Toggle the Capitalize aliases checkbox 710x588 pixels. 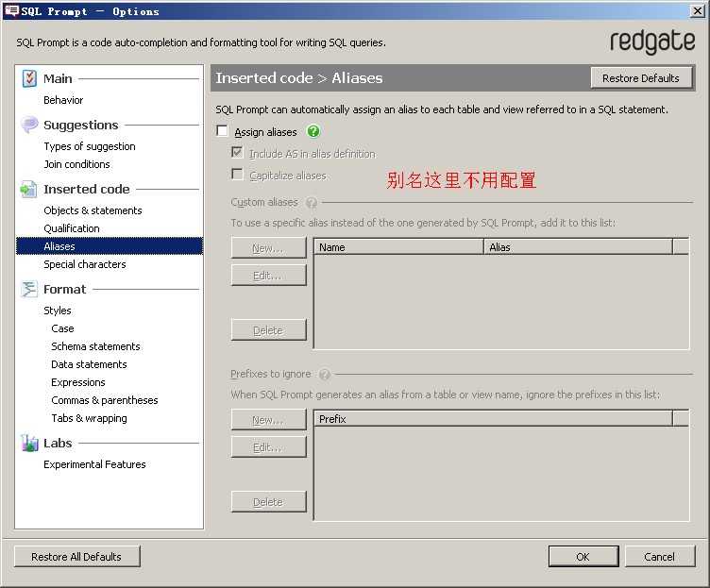[x=237, y=175]
